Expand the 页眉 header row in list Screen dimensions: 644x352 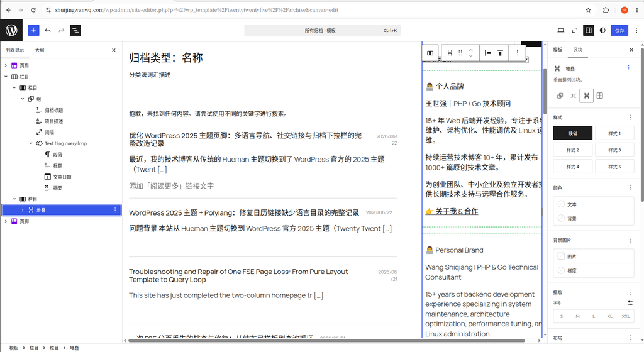(x=6, y=65)
